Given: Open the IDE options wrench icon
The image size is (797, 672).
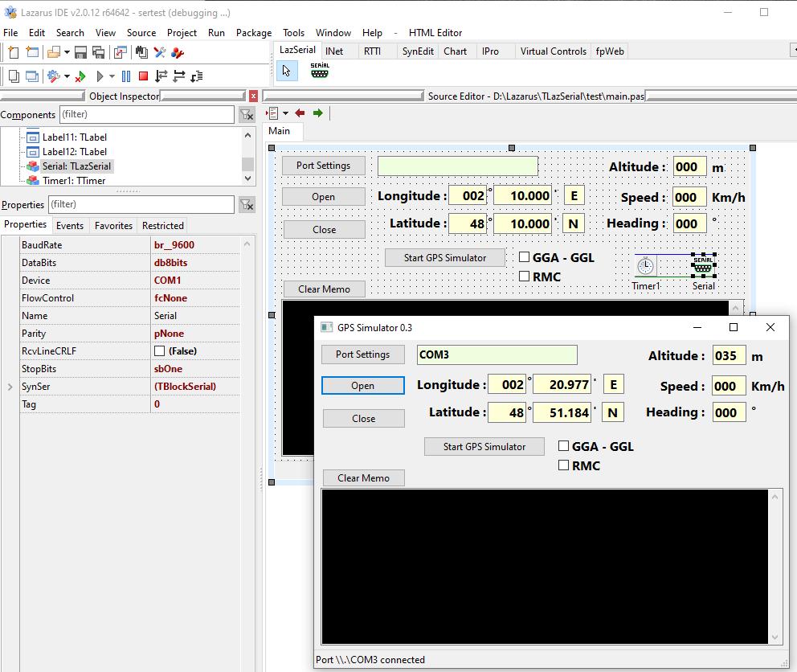Looking at the screenshot, I should (160, 52).
